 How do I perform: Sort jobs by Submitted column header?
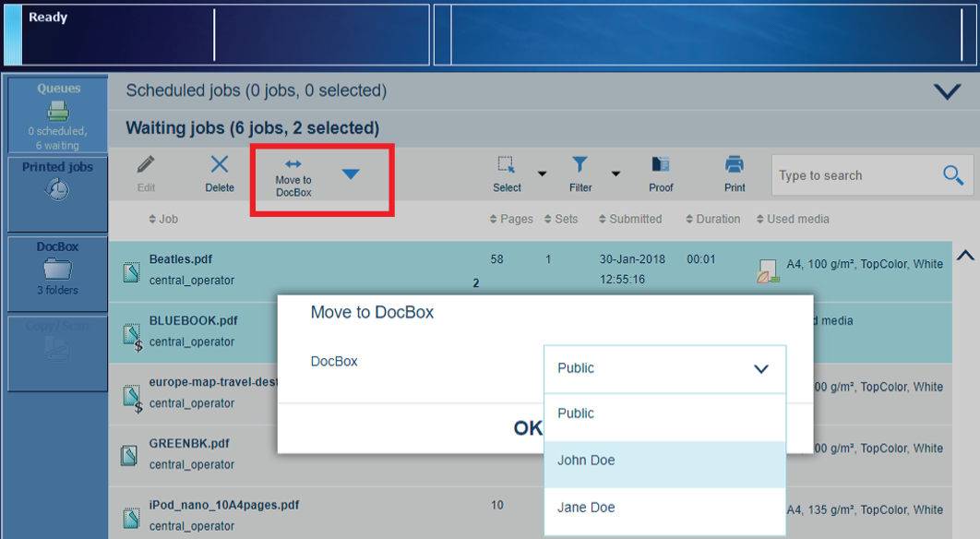635,220
